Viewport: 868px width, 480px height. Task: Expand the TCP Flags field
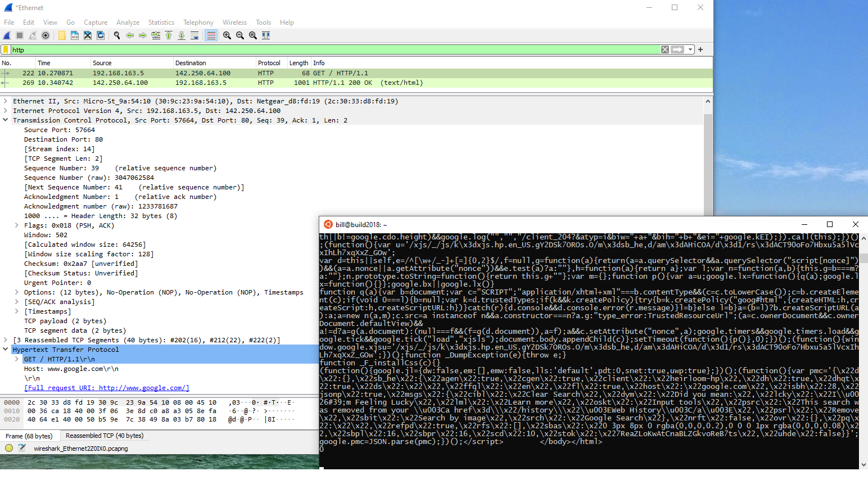coord(17,225)
